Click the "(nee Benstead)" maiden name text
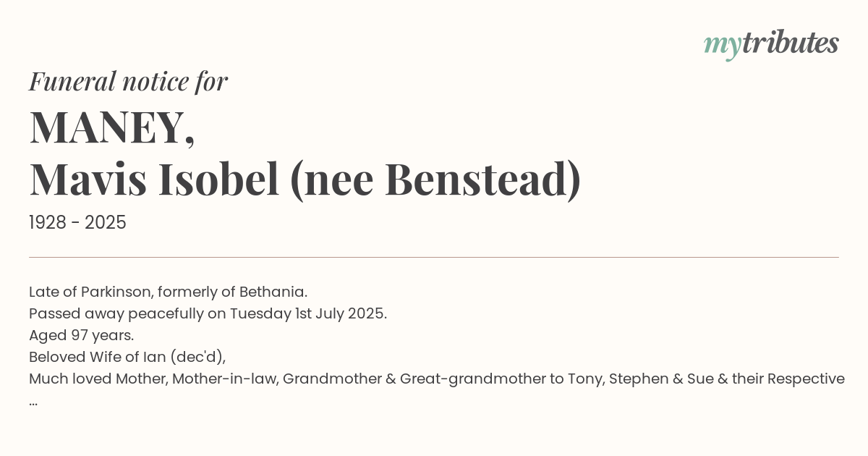Viewport: 868px width, 456px height. (435, 180)
